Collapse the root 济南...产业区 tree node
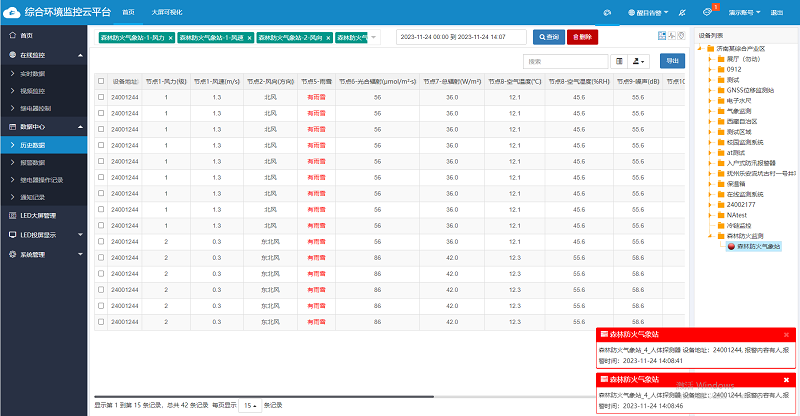This screenshot has width=800, height=416. click(700, 48)
